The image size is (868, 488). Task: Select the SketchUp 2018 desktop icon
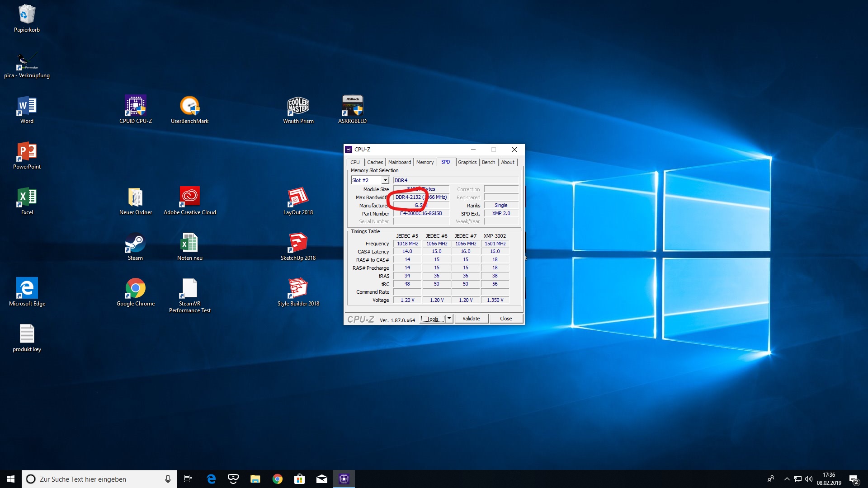tap(298, 247)
